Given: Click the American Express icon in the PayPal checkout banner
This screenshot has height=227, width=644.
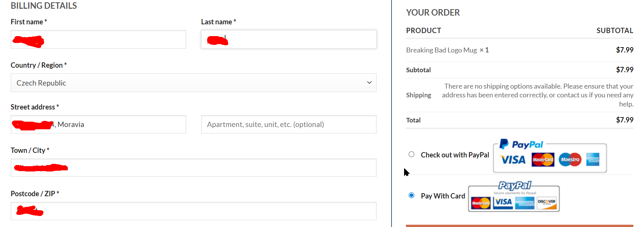Looking at the screenshot, I should 593,160.
